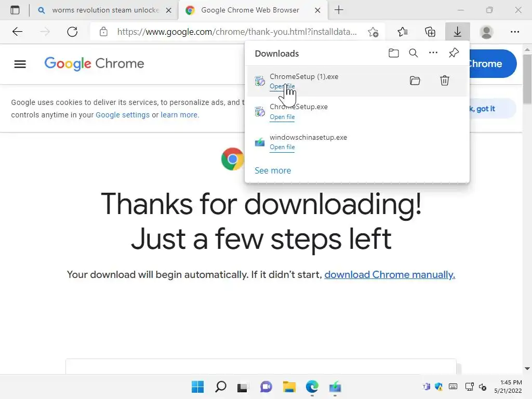Close the worms revolution steam tab

169,10
